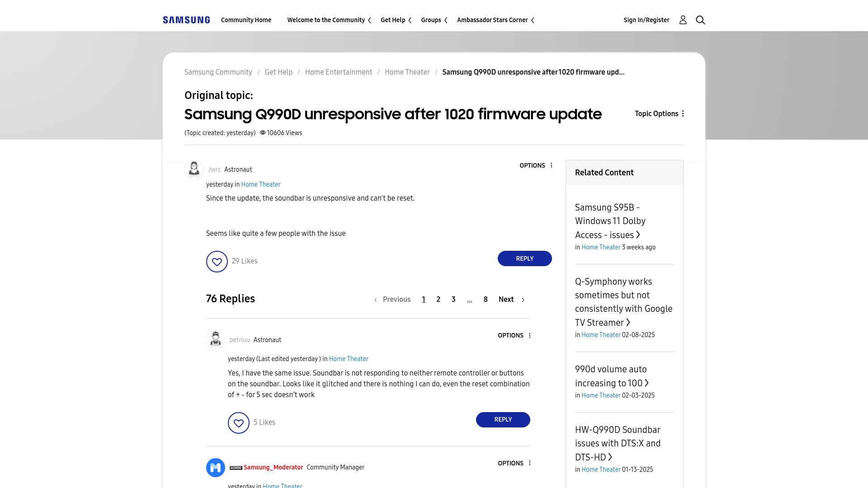This screenshot has width=868, height=488.
Task: Open Jwrc's avatar image
Action: pos(194,170)
